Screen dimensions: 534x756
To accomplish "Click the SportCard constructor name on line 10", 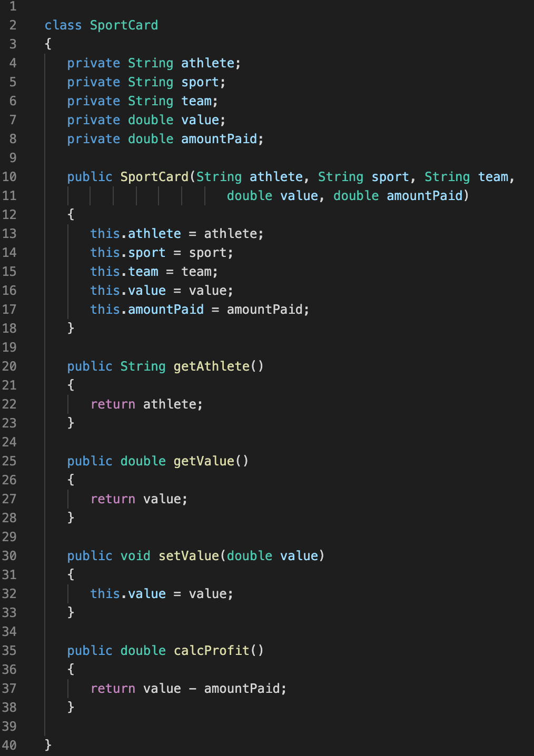I will (x=154, y=177).
